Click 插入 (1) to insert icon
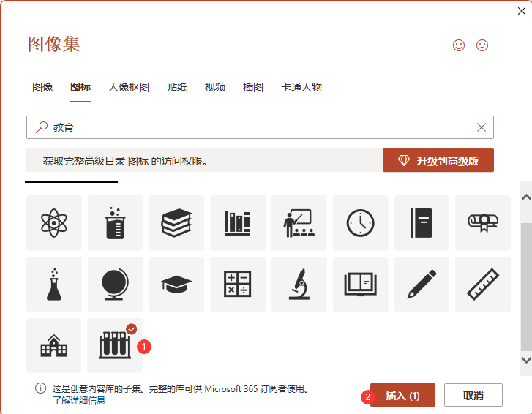Viewport: 532px width, 414px height. (402, 395)
